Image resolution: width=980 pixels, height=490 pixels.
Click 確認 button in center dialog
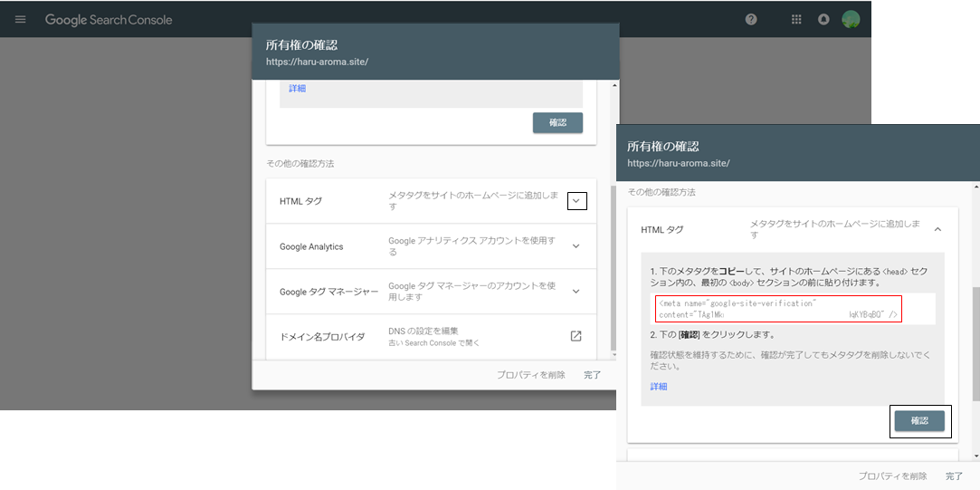(557, 122)
